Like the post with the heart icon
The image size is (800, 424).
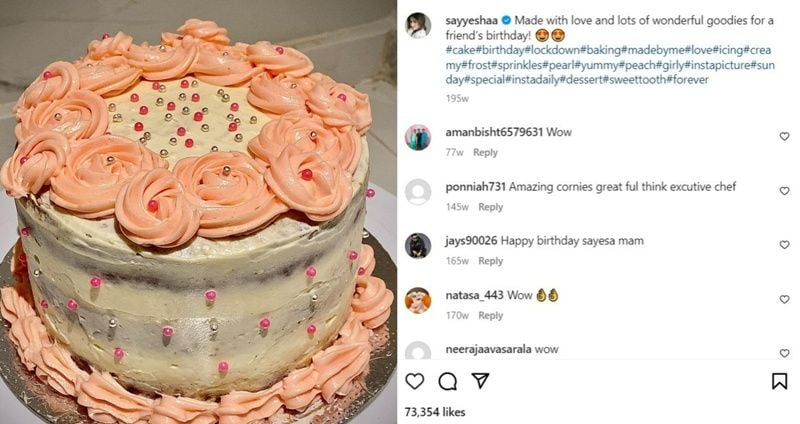415,381
